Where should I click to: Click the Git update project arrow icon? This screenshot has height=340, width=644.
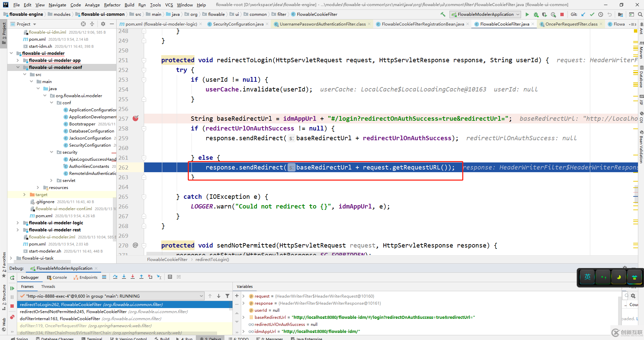583,14
